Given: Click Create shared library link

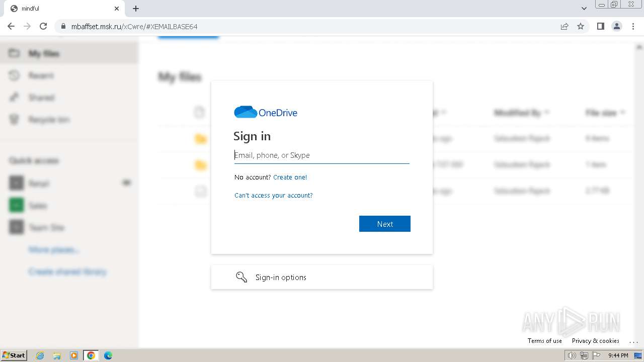Looking at the screenshot, I should (x=67, y=271).
